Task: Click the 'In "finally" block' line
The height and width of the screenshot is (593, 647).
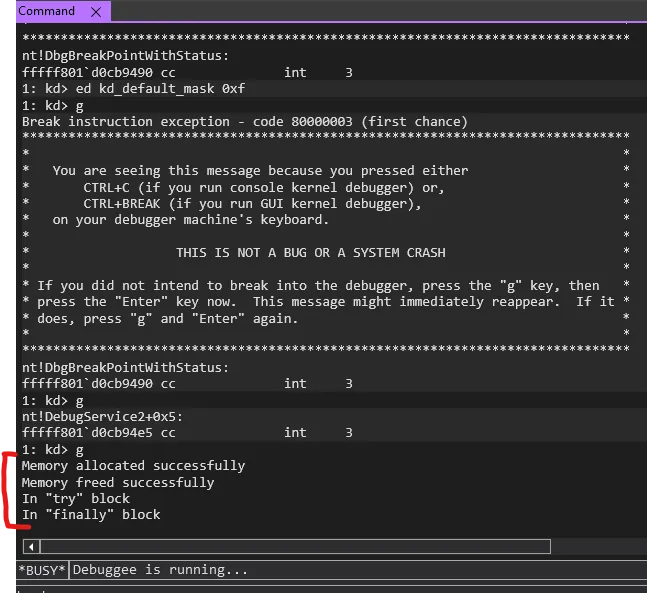Action: pyautogui.click(x=91, y=515)
